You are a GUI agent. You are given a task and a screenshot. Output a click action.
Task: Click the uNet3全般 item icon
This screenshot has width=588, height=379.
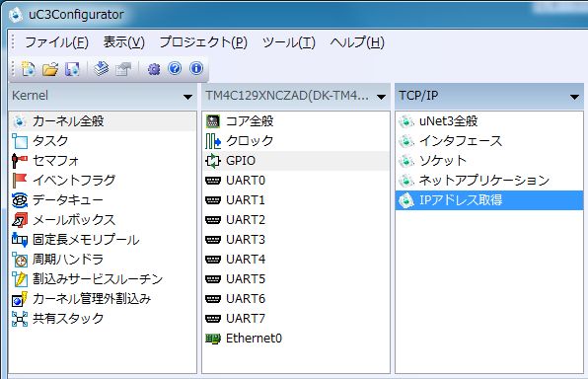(406, 121)
